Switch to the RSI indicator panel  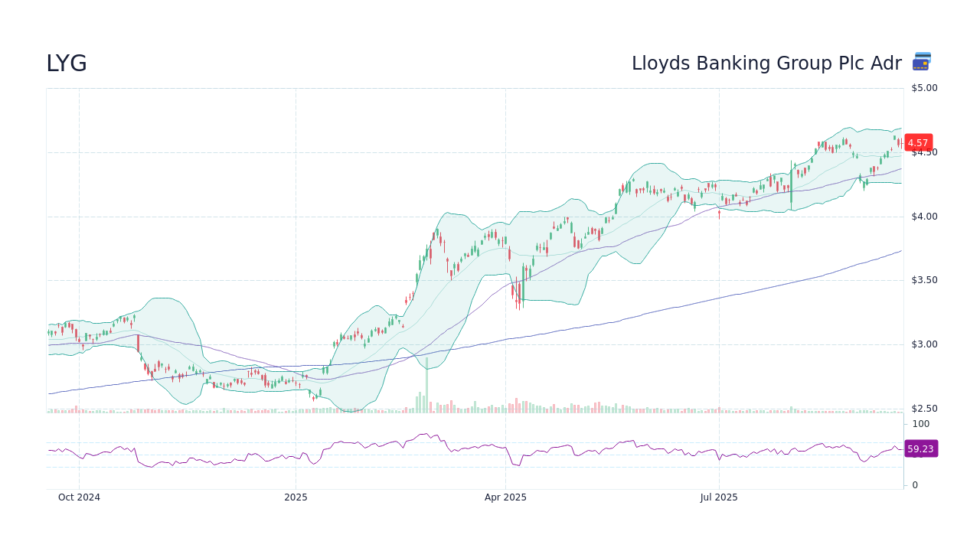(475, 452)
